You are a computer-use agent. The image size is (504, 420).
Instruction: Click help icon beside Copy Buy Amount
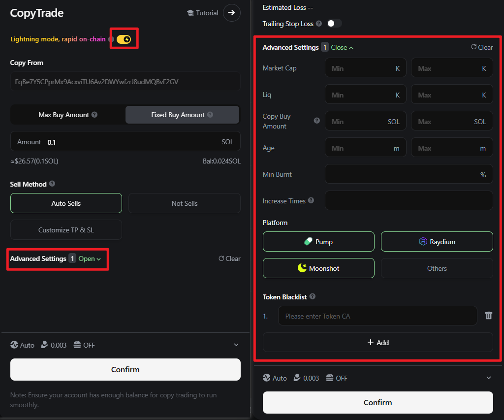pyautogui.click(x=316, y=121)
